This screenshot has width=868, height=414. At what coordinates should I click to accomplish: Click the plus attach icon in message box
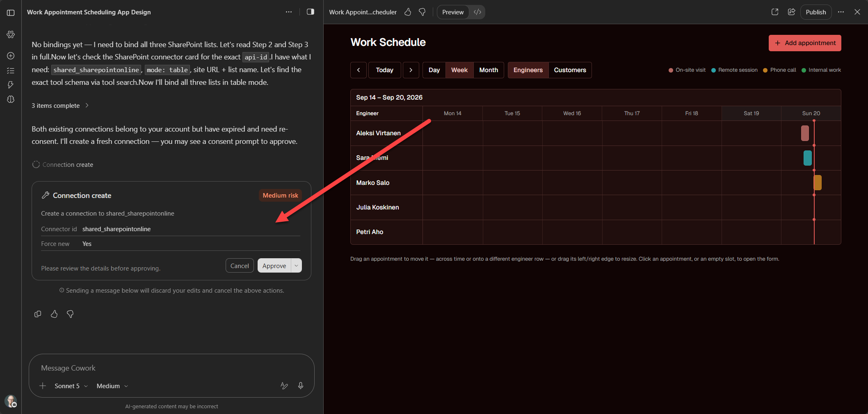(x=43, y=386)
